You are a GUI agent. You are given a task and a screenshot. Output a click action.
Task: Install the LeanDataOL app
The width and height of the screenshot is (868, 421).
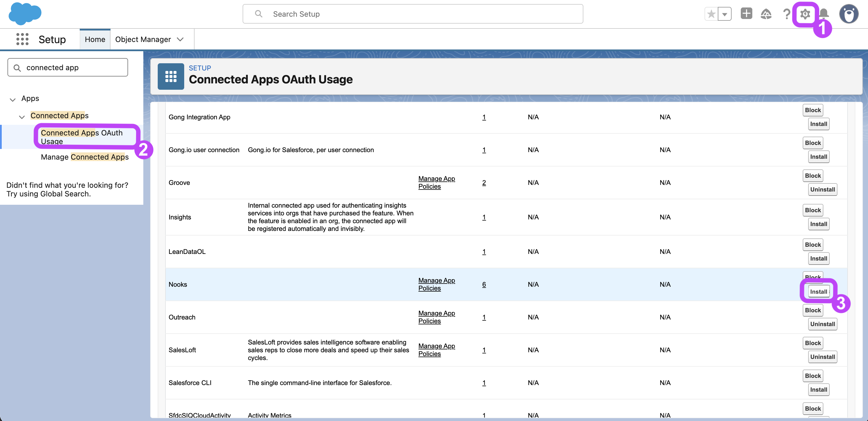tap(818, 258)
